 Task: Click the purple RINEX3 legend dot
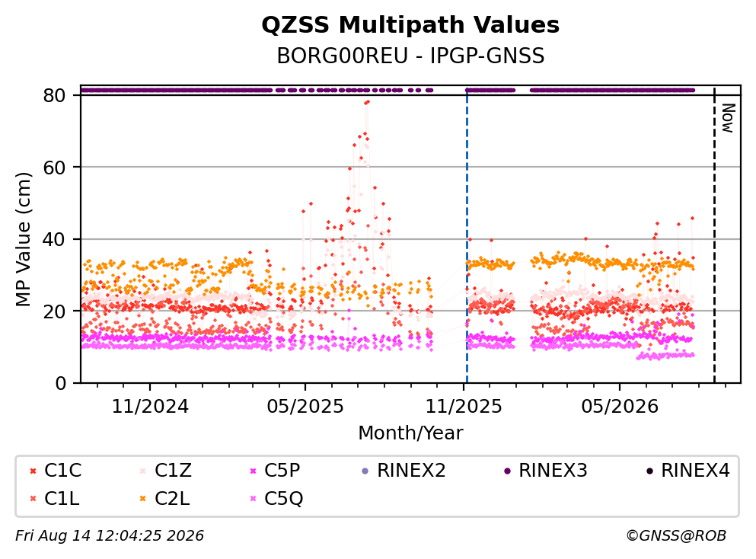click(507, 471)
